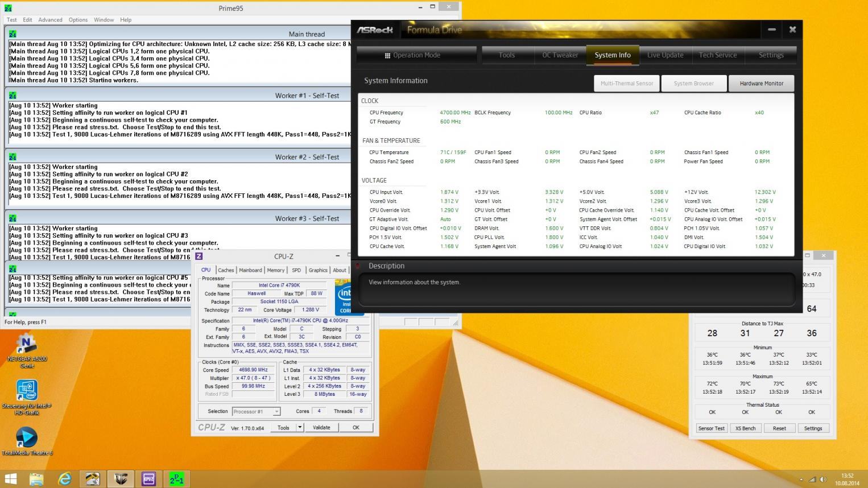Open Operation Mode in Formula Drive
The width and height of the screenshot is (868, 488).
pos(416,55)
